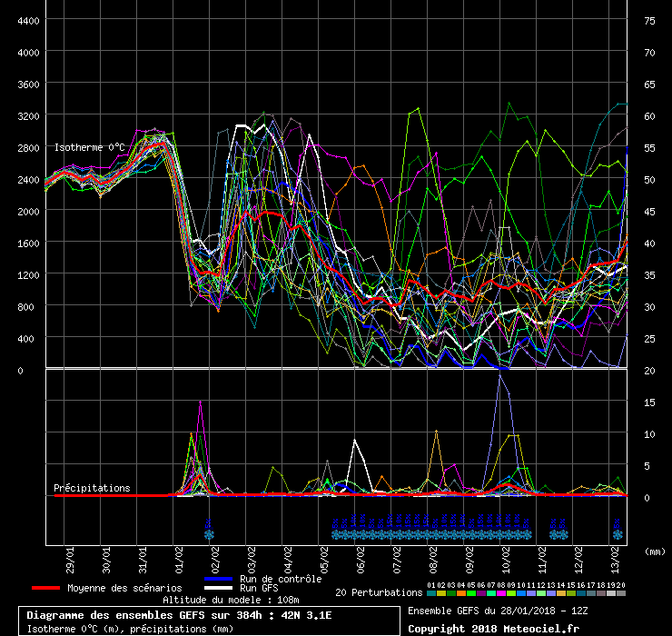Click the 75 value on right axis
The height and width of the screenshot is (636, 672).
tap(649, 21)
